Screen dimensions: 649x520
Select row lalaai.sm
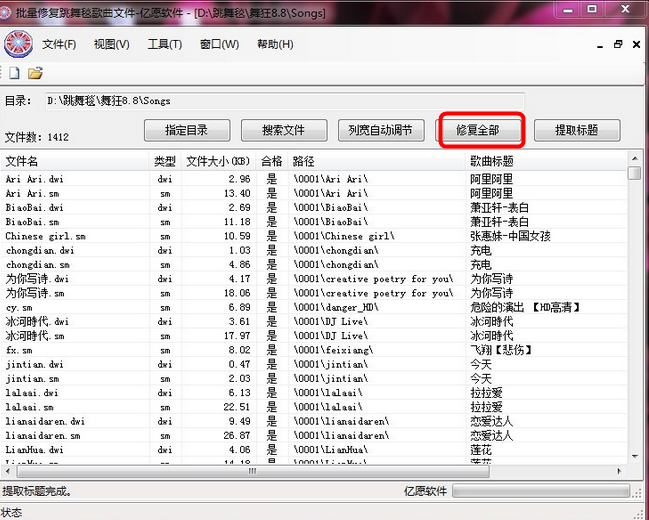click(x=314, y=407)
